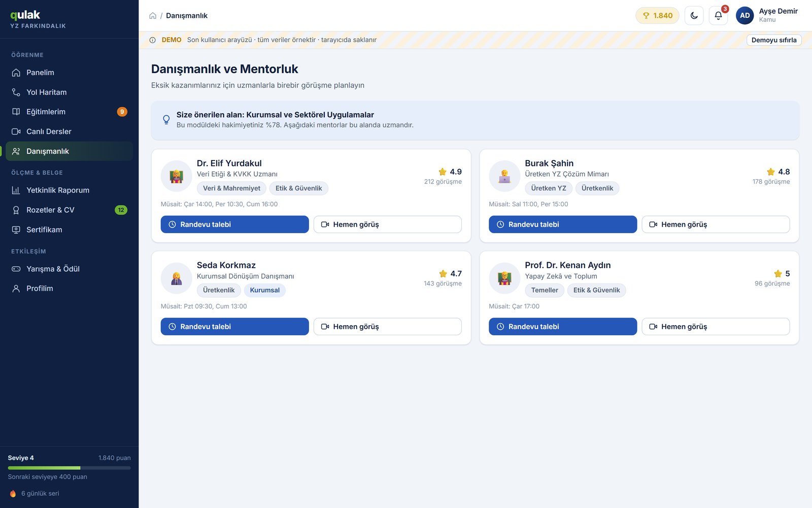812x508 pixels.
Task: Click 'Müsait: Çar 17:00' text
Action: tap(514, 306)
